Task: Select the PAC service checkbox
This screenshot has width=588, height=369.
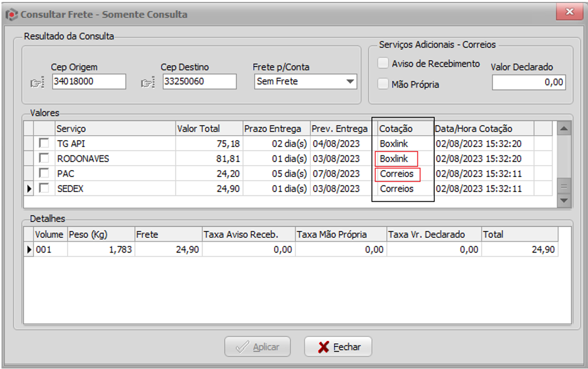Action: pyautogui.click(x=44, y=174)
